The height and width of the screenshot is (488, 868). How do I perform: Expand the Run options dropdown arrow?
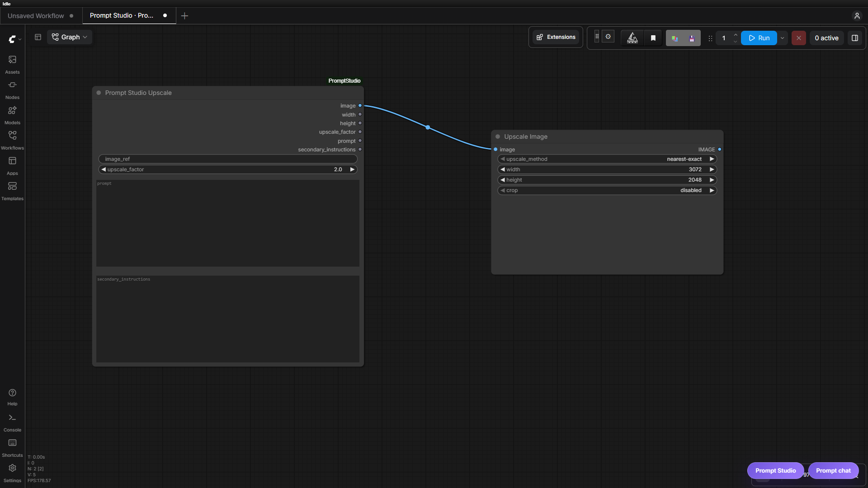pyautogui.click(x=783, y=38)
